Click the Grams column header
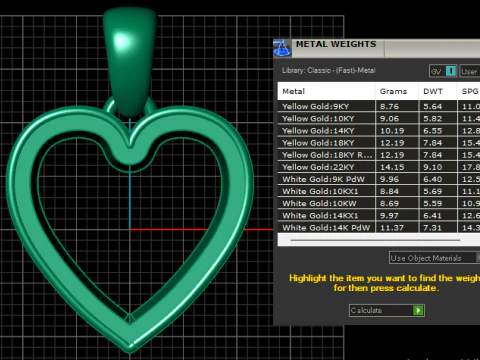The width and height of the screenshot is (480, 360). (x=397, y=91)
